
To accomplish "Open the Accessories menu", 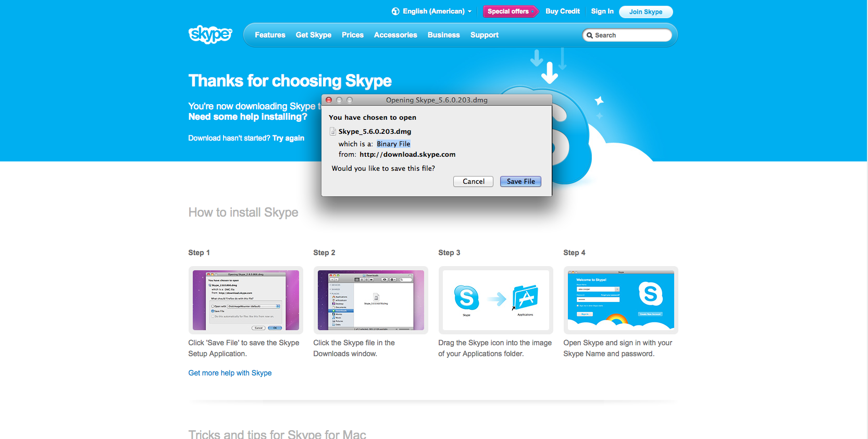I will pyautogui.click(x=395, y=35).
